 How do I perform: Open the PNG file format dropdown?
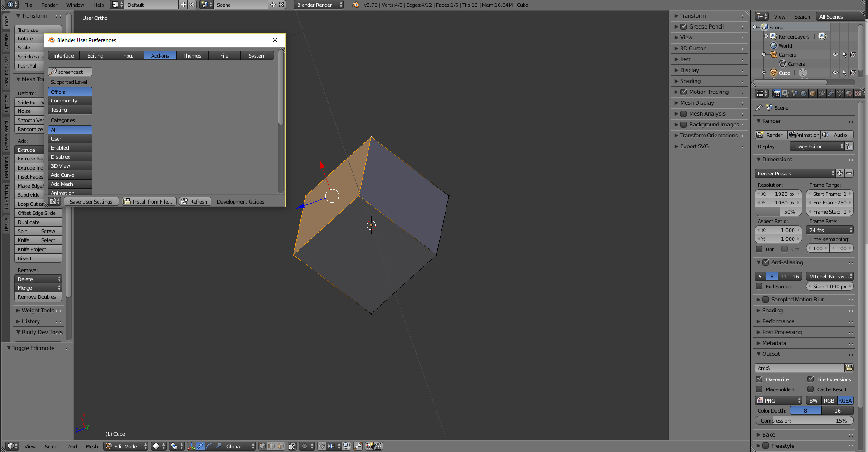[779, 400]
